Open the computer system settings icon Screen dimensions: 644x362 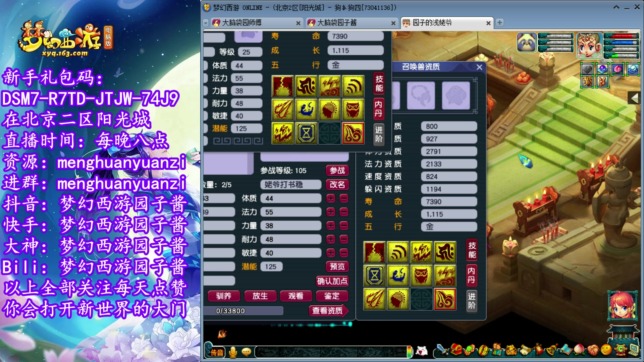(x=634, y=350)
